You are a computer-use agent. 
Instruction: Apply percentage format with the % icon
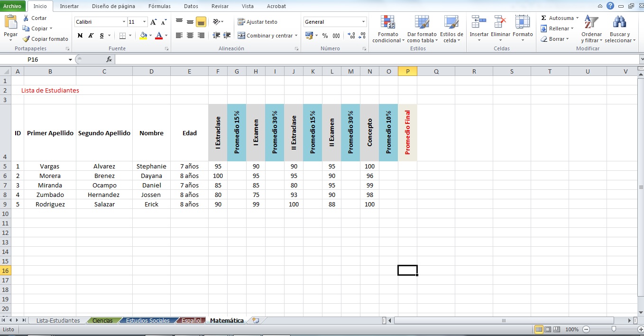click(324, 35)
